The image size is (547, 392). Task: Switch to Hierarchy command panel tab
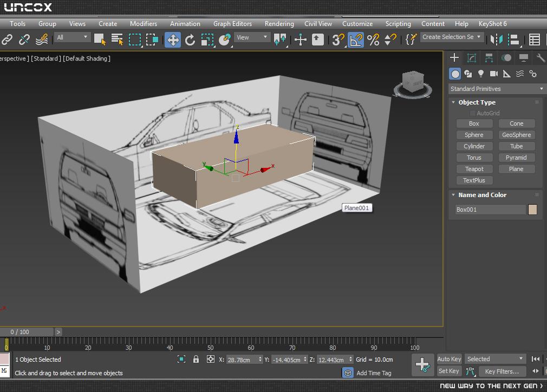489,57
